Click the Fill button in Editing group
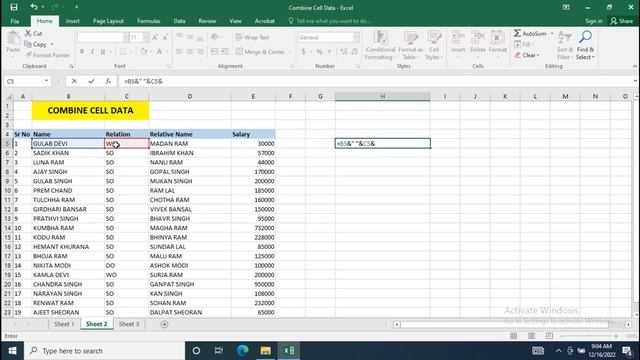The width and height of the screenshot is (640, 360). pos(524,44)
